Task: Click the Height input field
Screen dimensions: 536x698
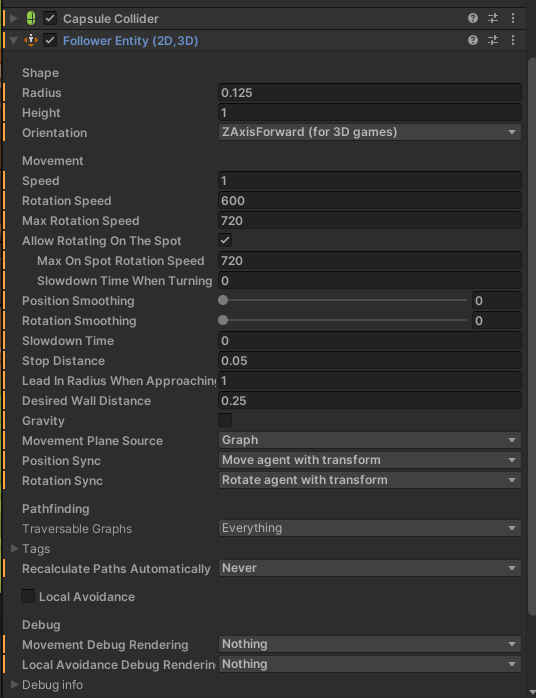Action: 370,113
